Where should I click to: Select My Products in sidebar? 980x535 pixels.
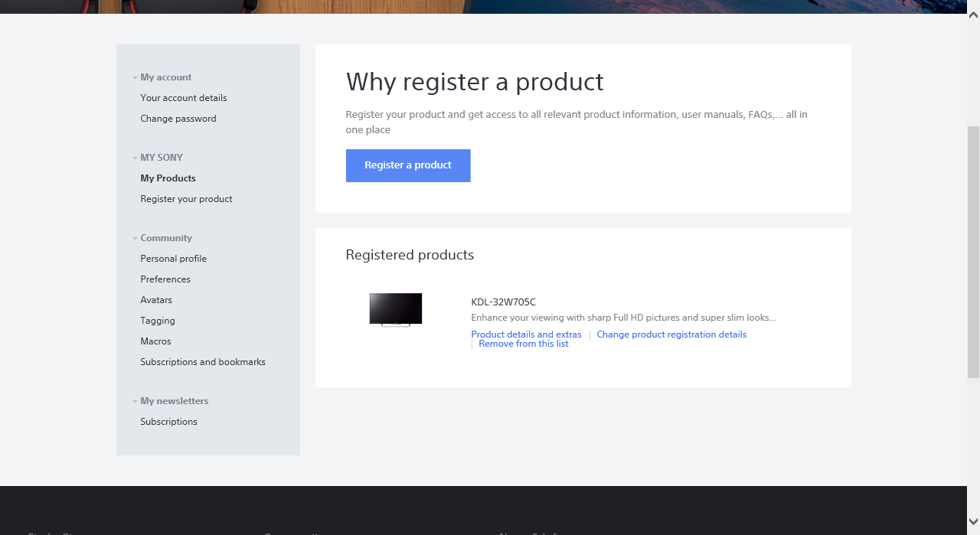pos(168,178)
